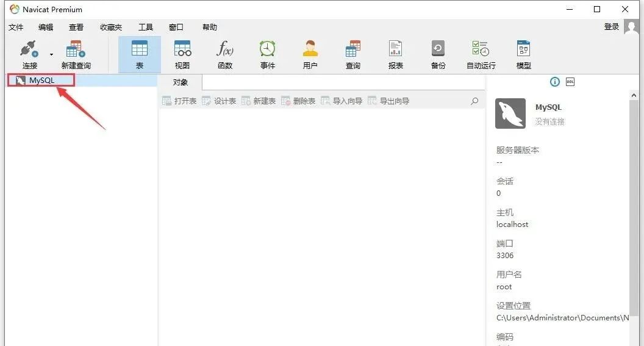Select the Table (表) toolbar icon
This screenshot has width=644, height=346.
pos(139,55)
